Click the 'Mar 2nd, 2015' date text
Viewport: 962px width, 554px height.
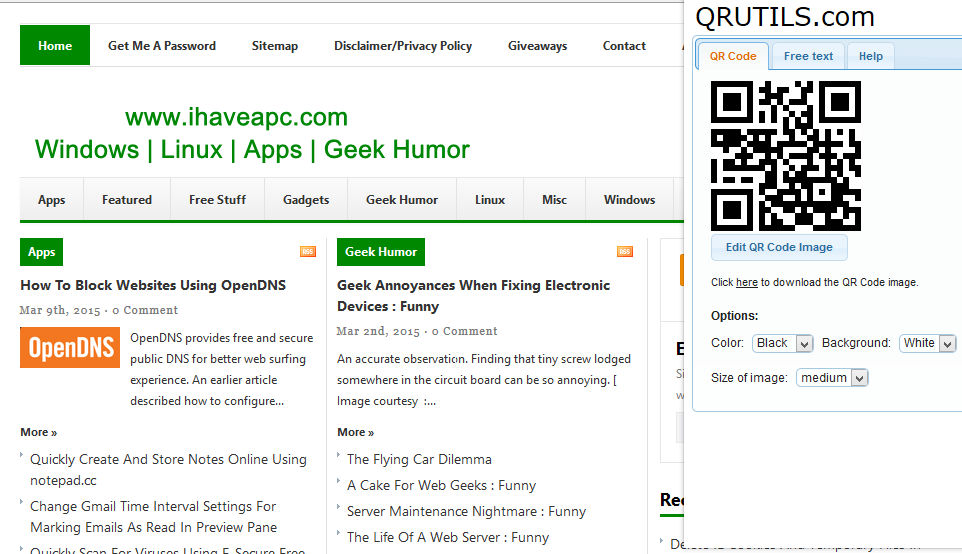coord(378,331)
